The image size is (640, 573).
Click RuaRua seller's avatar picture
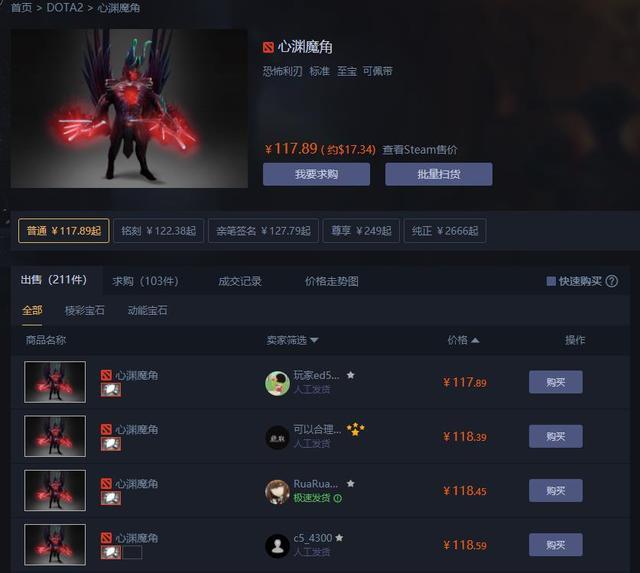[278, 491]
